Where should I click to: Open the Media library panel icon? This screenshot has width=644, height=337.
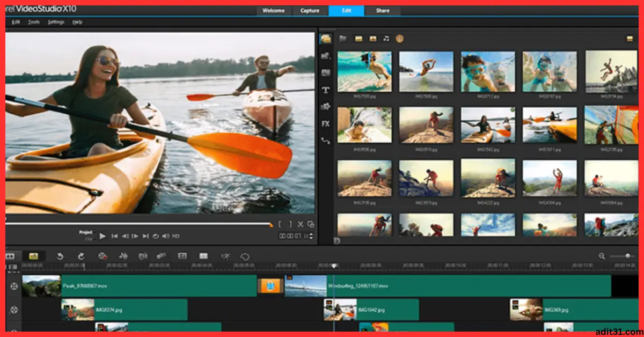pos(325,39)
